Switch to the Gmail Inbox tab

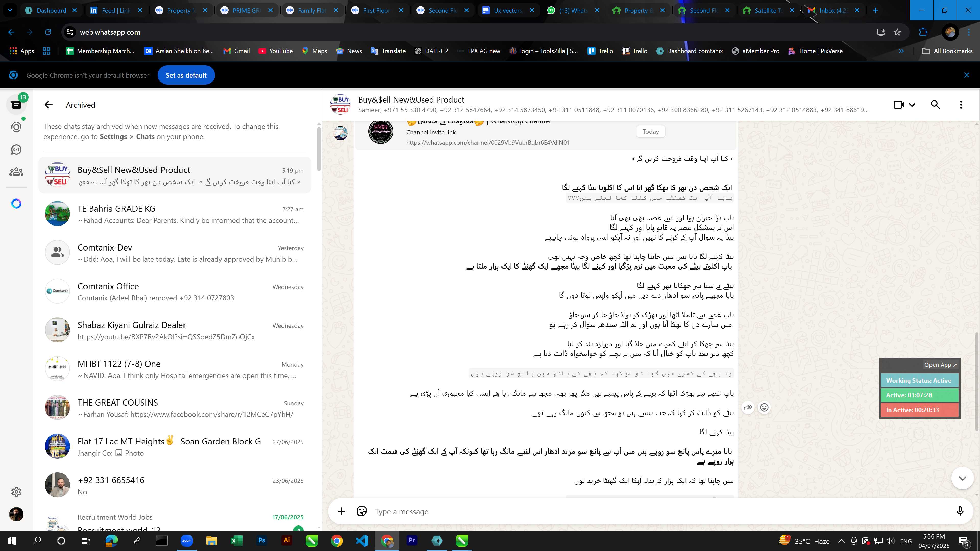point(833,10)
